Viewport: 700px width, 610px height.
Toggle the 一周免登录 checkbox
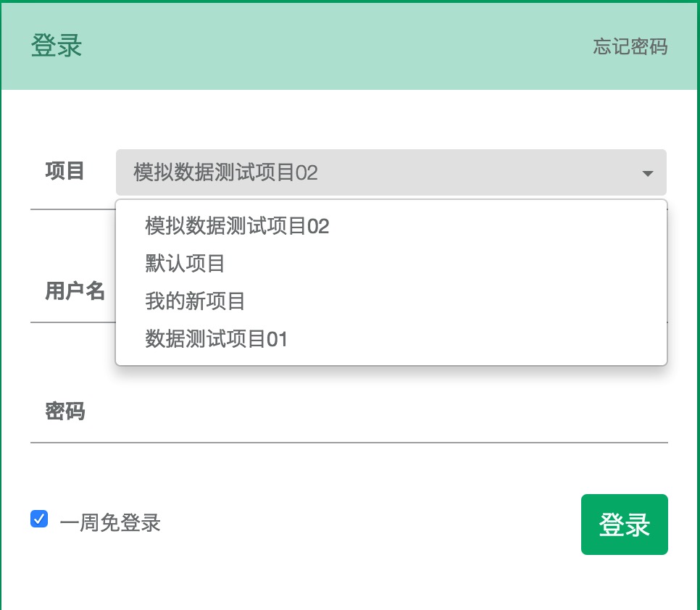tap(39, 519)
